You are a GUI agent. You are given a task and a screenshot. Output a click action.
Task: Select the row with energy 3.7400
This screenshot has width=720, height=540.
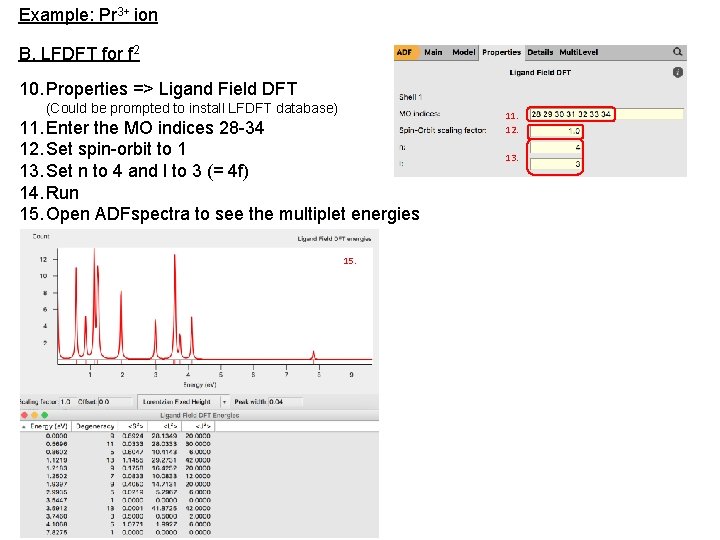(117, 516)
